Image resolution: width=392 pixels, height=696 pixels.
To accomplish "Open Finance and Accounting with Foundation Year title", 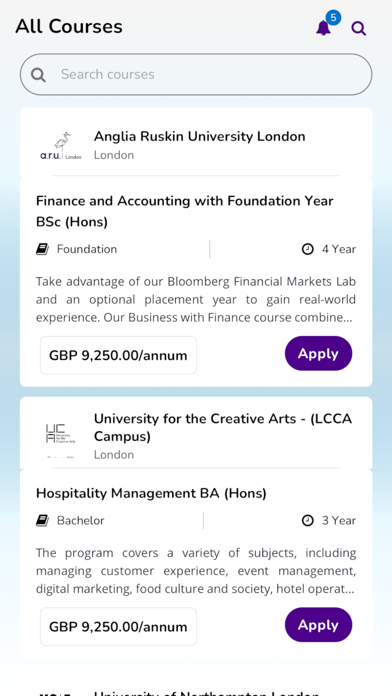I will (x=185, y=211).
